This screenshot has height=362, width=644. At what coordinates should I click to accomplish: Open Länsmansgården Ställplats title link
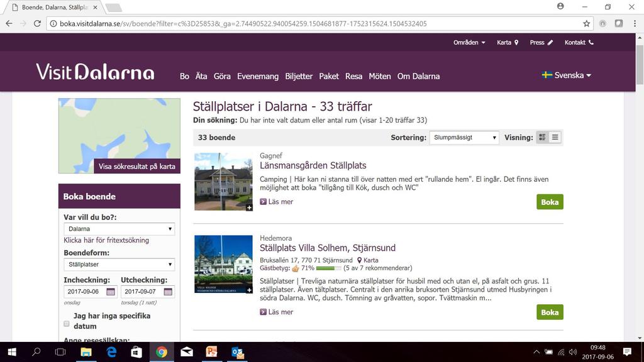[313, 165]
